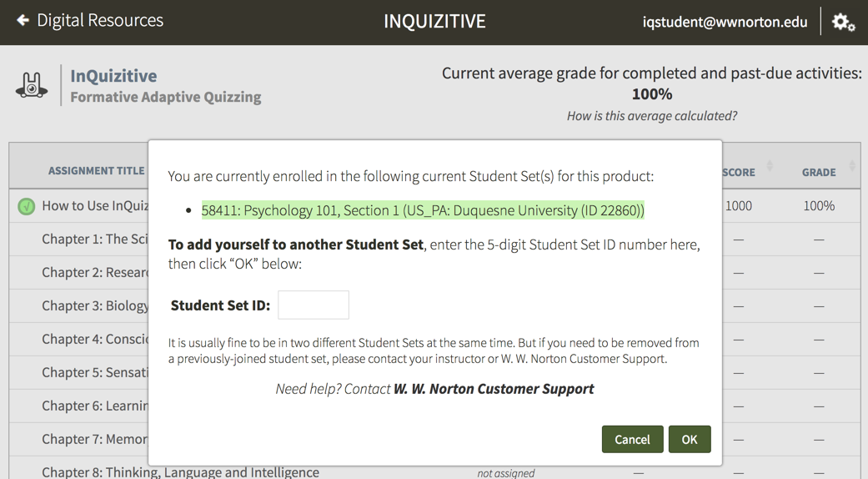Click the Score column sort arrows
The width and height of the screenshot is (868, 479).
click(x=770, y=167)
